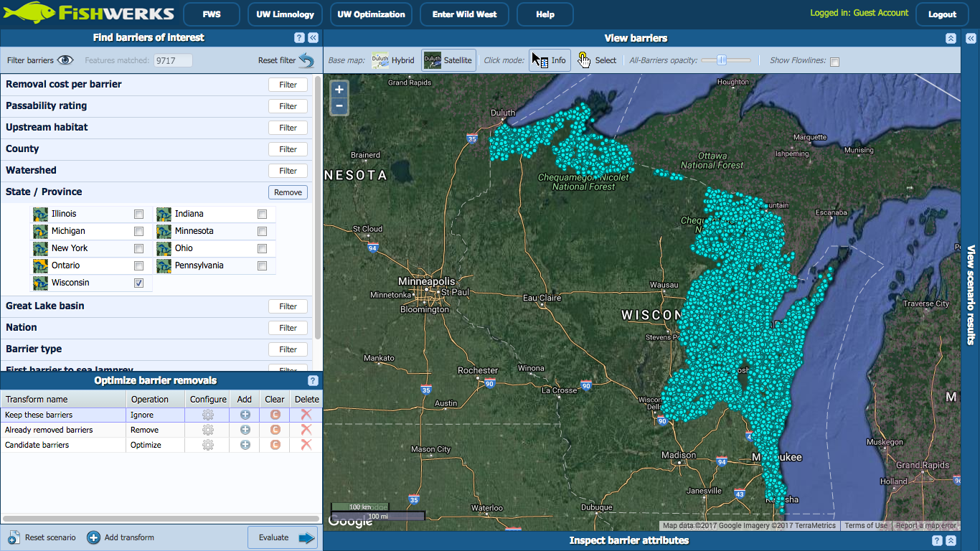Collapse the Find barriers of interest panel
980x551 pixels.
[x=314, y=38]
